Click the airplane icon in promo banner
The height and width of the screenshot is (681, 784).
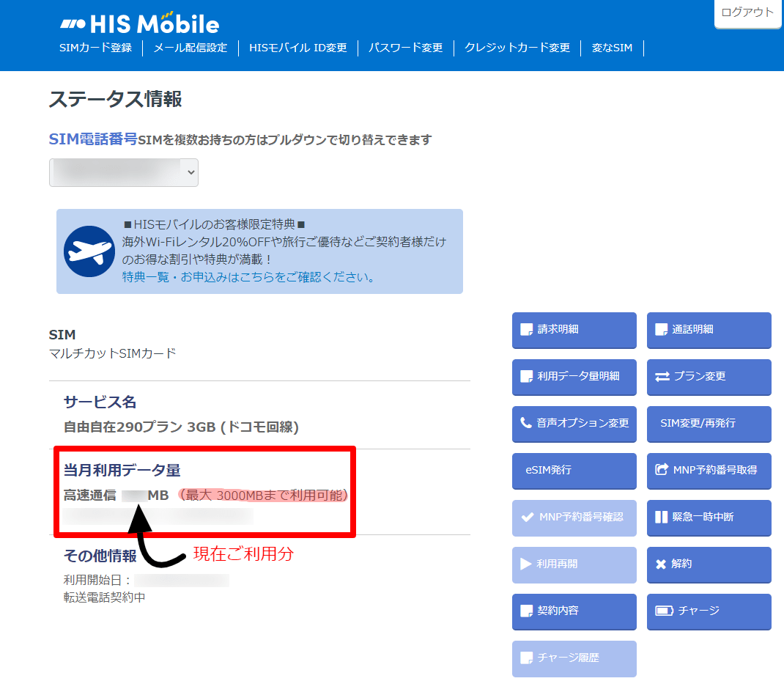(89, 251)
